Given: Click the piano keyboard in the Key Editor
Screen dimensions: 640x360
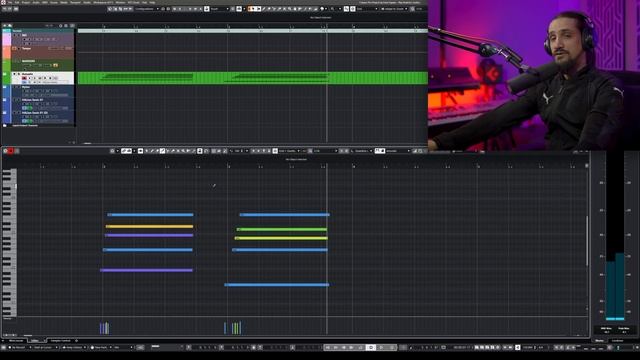Looking at the screenshot, I should point(9,242).
